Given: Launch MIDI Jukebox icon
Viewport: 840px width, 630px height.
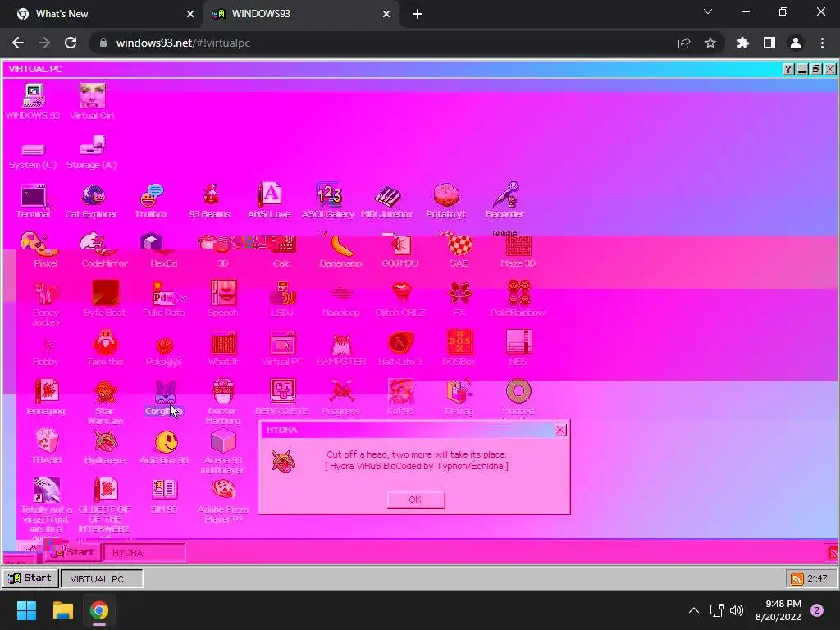Looking at the screenshot, I should click(387, 201).
